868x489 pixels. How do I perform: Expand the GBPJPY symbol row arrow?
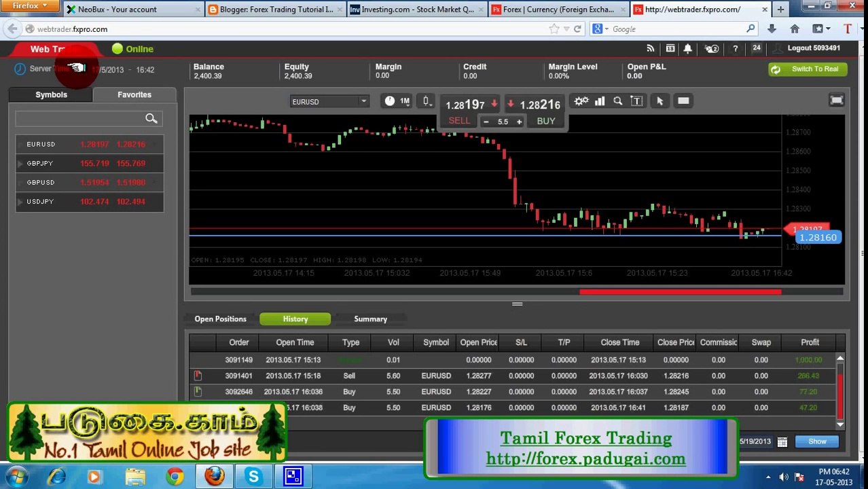point(20,164)
